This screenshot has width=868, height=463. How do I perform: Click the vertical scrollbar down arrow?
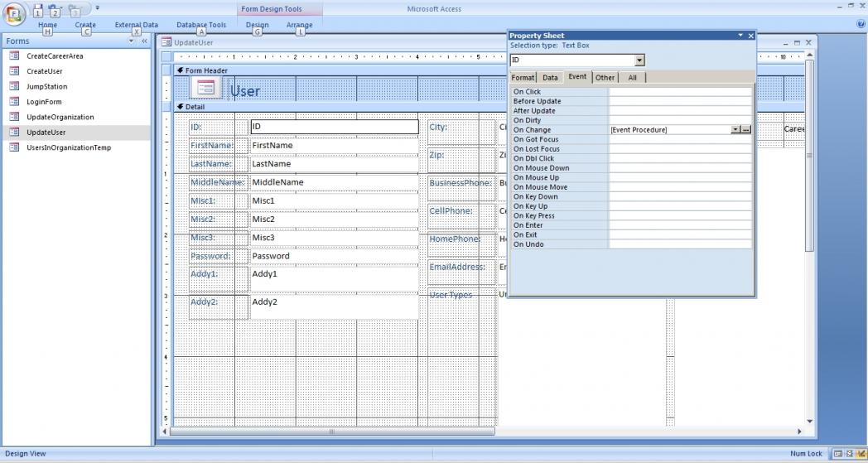pyautogui.click(x=809, y=422)
